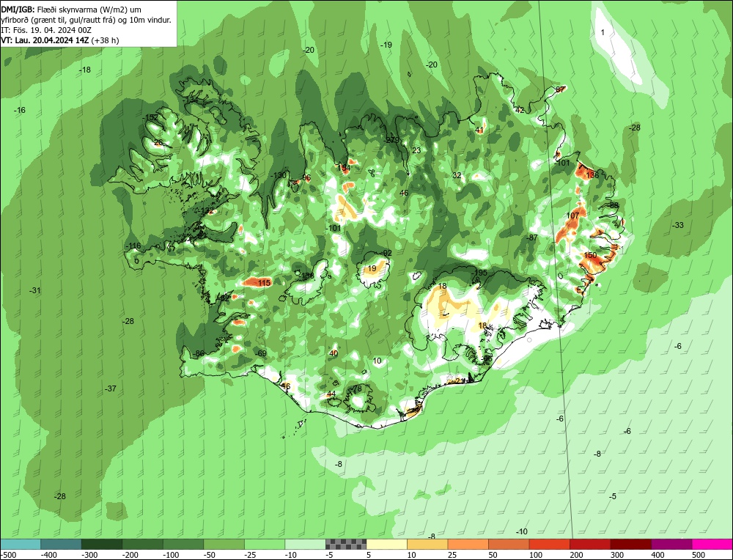Click the '1' value in the white patch

pos(603,32)
